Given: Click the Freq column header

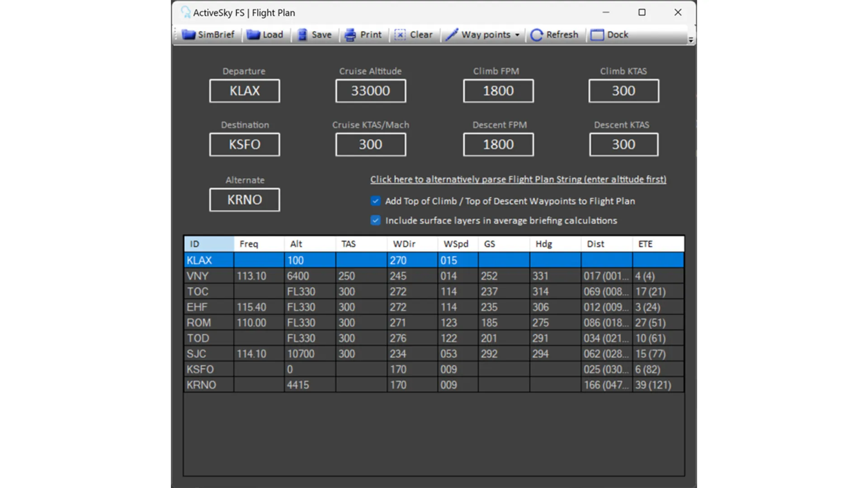Looking at the screenshot, I should click(259, 244).
